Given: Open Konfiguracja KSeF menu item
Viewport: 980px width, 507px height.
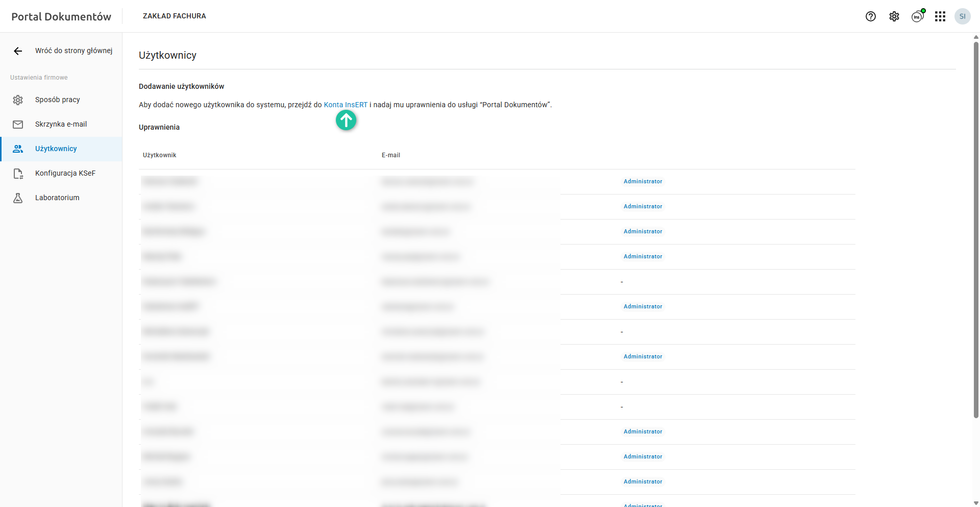Looking at the screenshot, I should pyautogui.click(x=65, y=173).
